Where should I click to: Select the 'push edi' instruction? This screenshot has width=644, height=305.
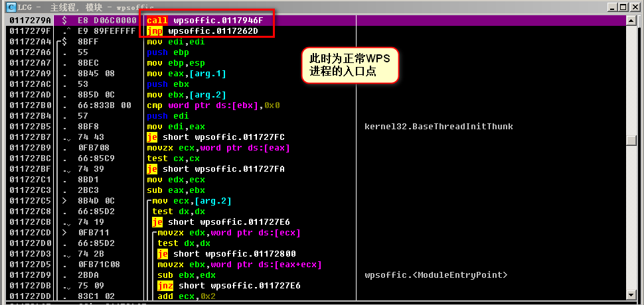(x=167, y=116)
